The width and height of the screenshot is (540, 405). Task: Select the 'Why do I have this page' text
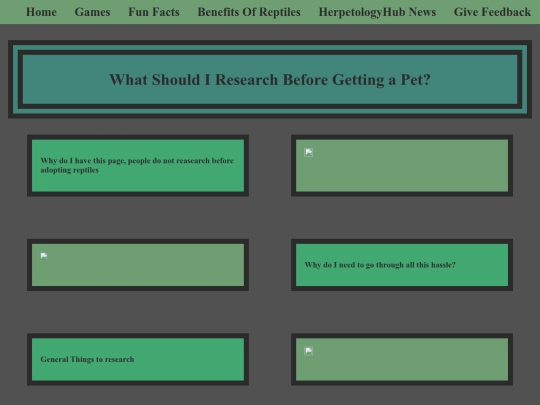tap(137, 165)
